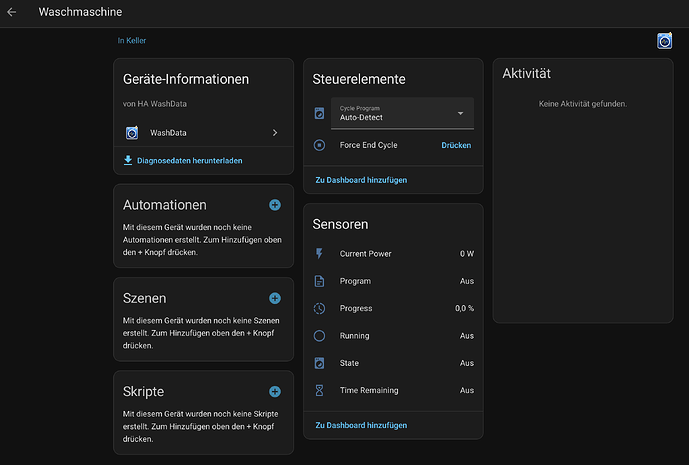This screenshot has width=689, height=465.
Task: Click the Sensoren heading
Action: tap(341, 225)
